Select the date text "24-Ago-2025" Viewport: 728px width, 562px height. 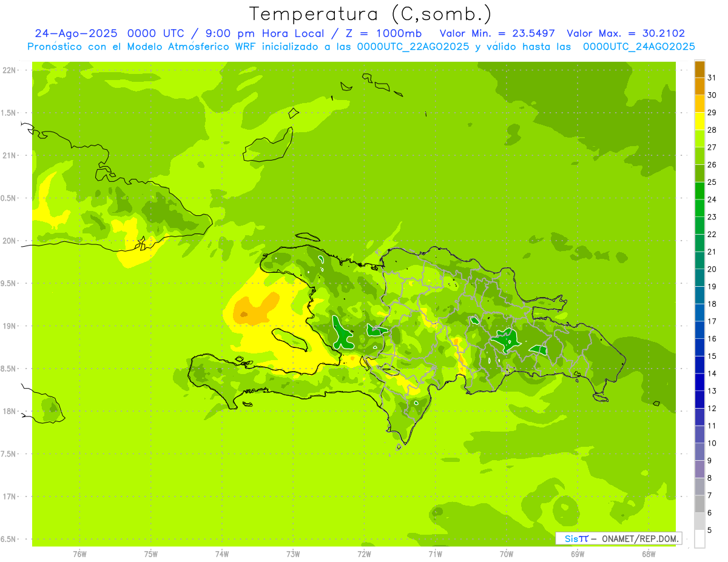(x=77, y=33)
